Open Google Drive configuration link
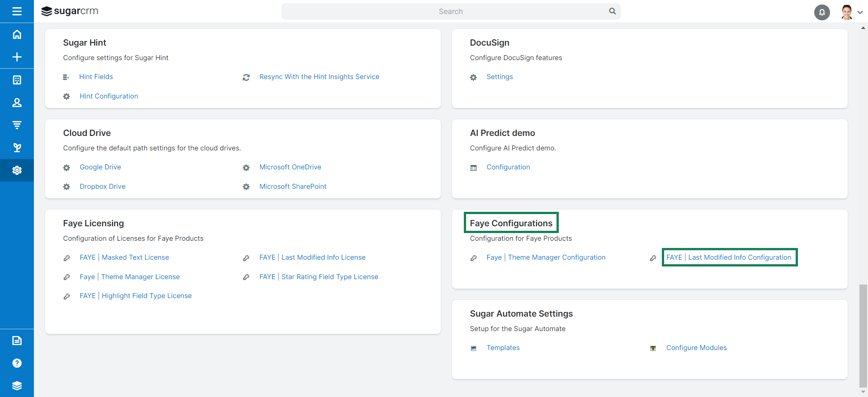This screenshot has width=868, height=397. 100,167
